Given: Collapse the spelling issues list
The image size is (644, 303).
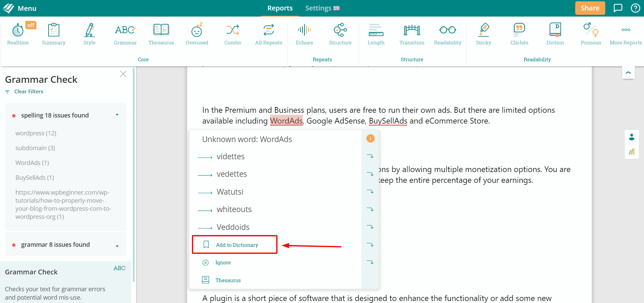Looking at the screenshot, I should (x=117, y=115).
